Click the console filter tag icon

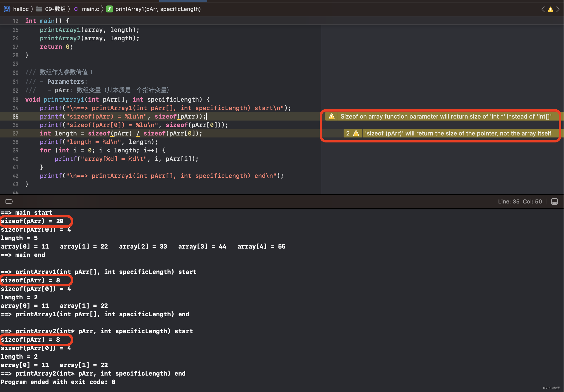point(9,201)
